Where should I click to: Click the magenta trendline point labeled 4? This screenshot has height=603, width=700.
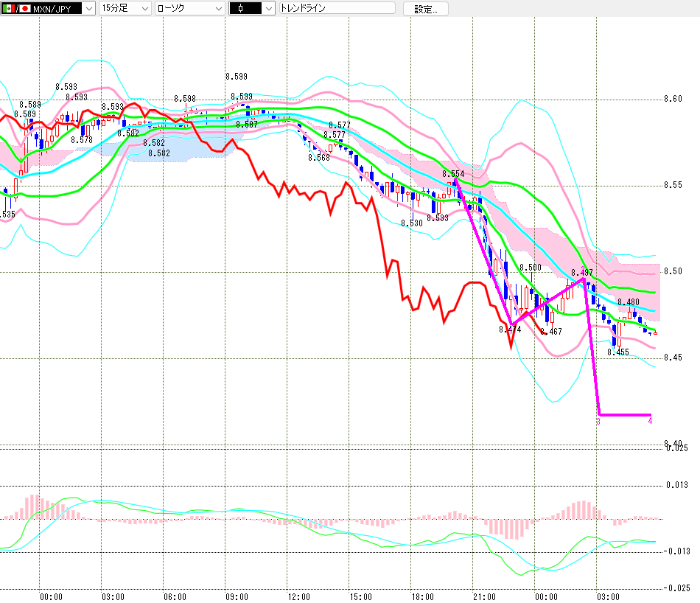coord(650,421)
